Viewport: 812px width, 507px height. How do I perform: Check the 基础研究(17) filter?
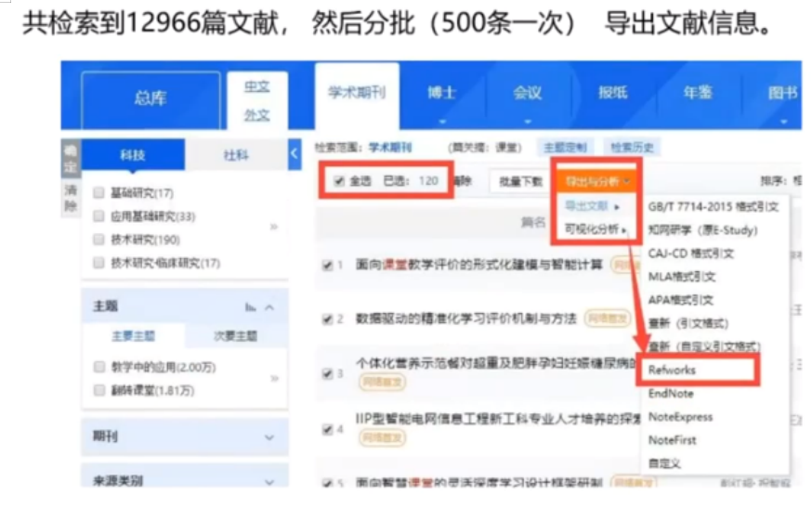pyautogui.click(x=98, y=192)
